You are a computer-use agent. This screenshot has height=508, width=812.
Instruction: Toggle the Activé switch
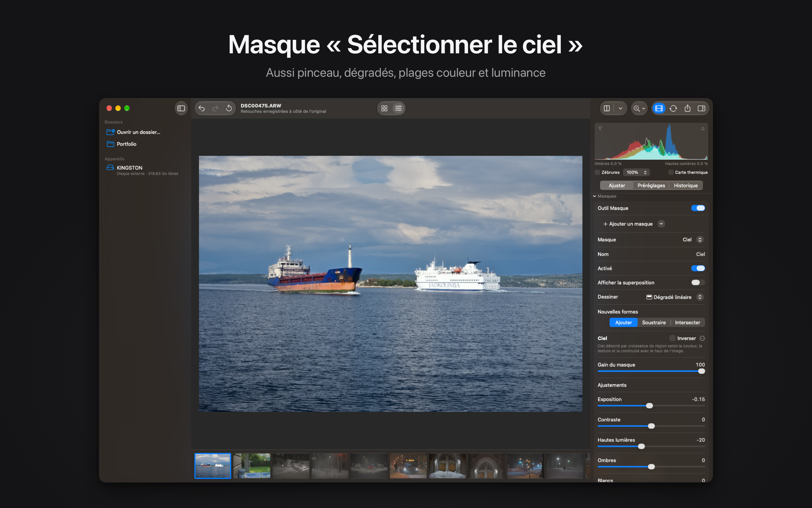click(x=698, y=268)
